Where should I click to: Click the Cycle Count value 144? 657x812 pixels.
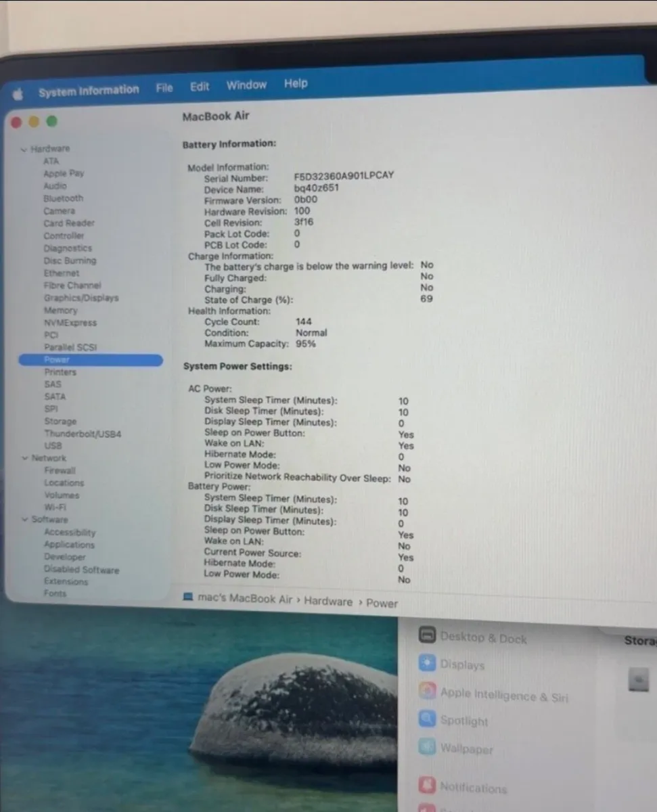tap(304, 322)
